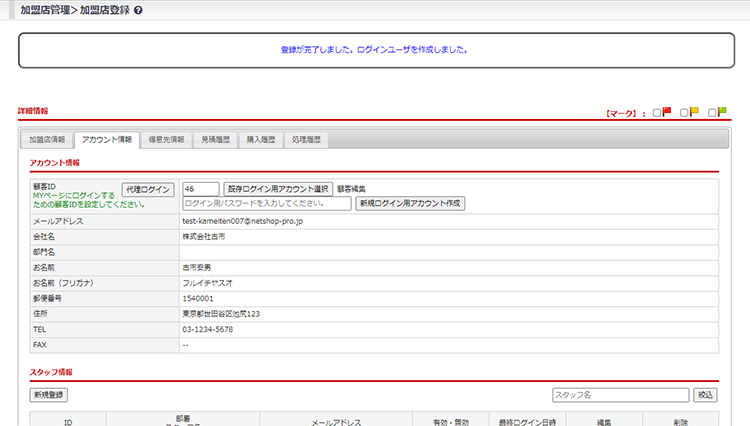Enable the green flag mark checkbox
Screen dimensions: 750x426
point(712,113)
